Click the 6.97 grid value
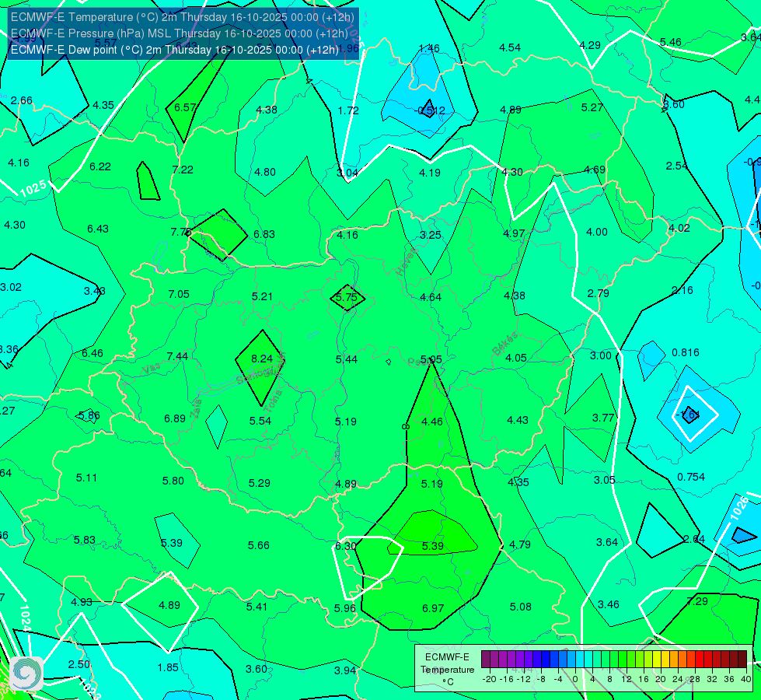The height and width of the screenshot is (700, 761). (433, 608)
